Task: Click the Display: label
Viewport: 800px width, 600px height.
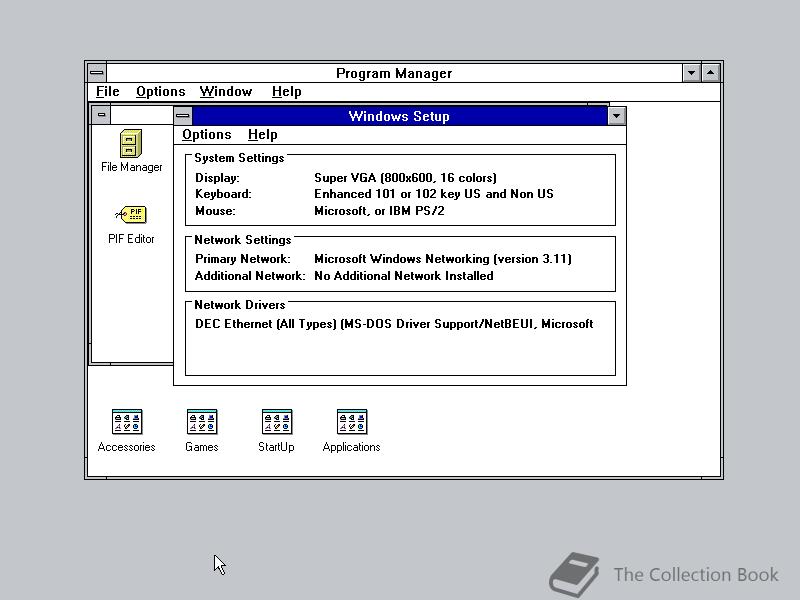Action: 217,178
